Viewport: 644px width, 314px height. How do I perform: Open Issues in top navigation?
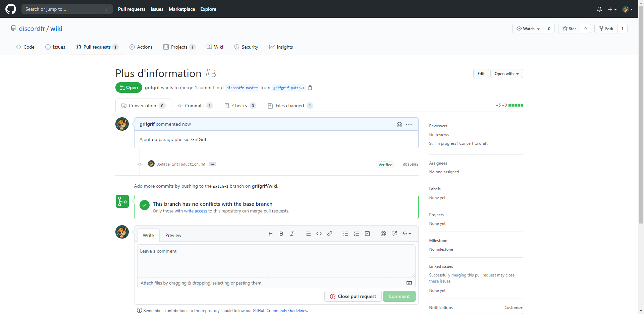[157, 9]
